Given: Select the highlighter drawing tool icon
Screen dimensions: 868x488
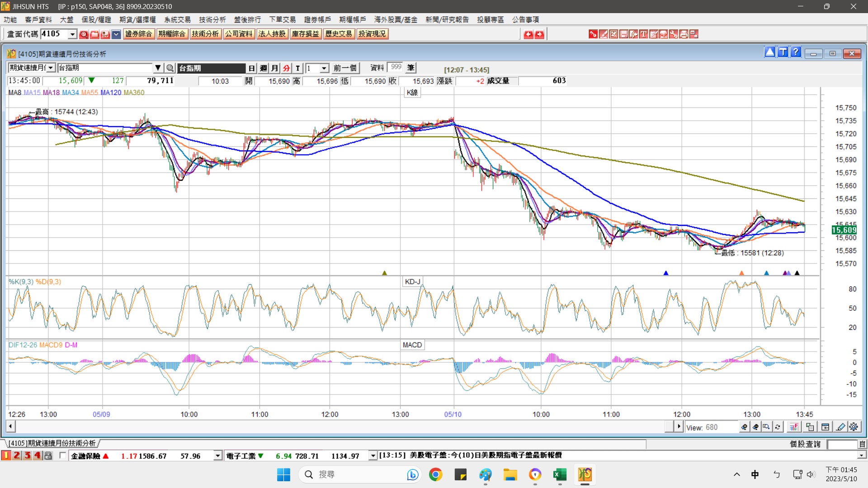Looking at the screenshot, I should click(x=840, y=427).
